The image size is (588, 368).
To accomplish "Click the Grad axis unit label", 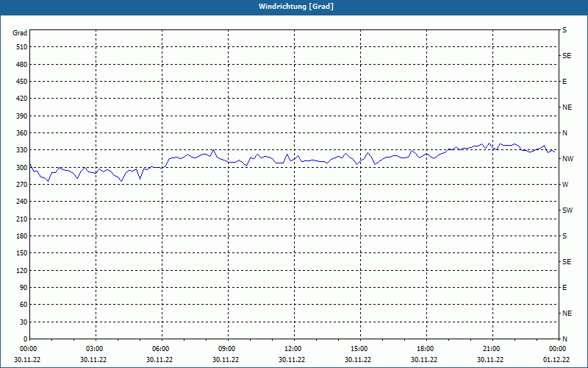I will click(x=20, y=33).
